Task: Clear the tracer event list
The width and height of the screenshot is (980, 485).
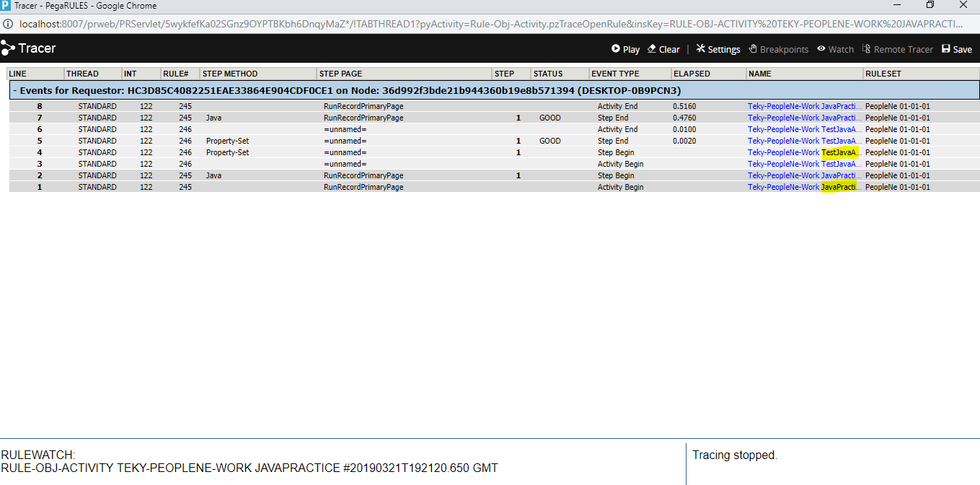Action: 663,49
